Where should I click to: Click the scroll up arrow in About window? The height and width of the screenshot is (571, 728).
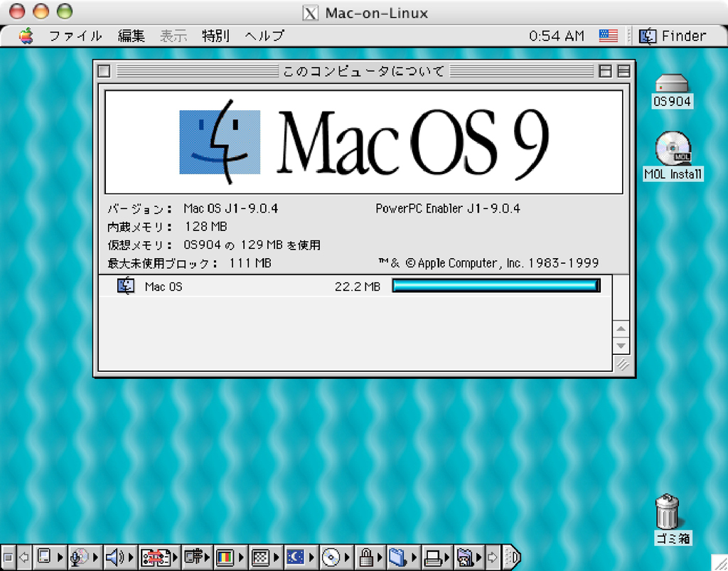click(x=621, y=329)
